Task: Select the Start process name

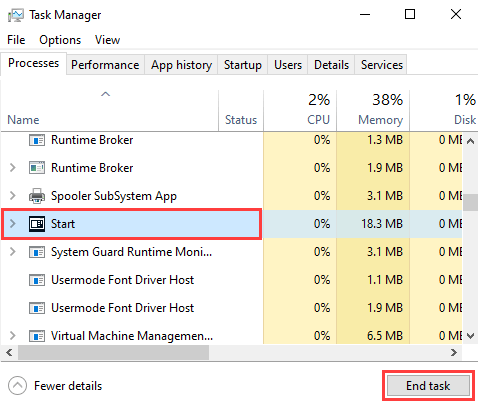Action: tap(63, 224)
